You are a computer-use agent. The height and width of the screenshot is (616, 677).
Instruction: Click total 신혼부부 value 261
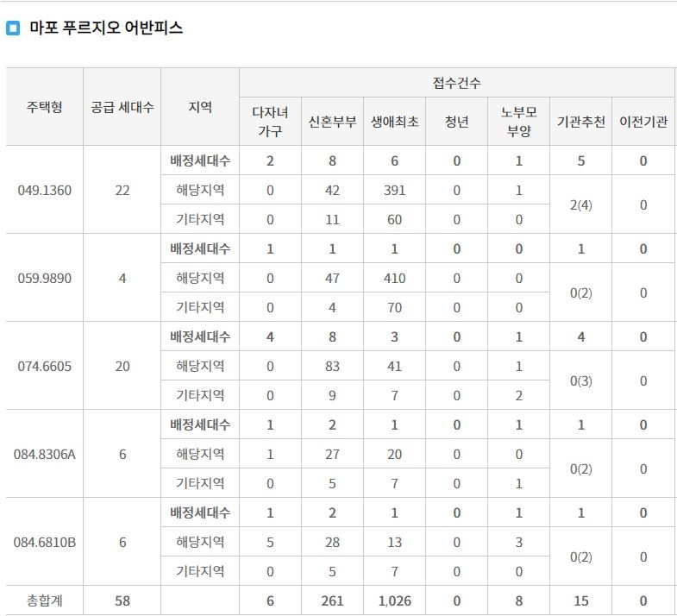[x=332, y=600]
